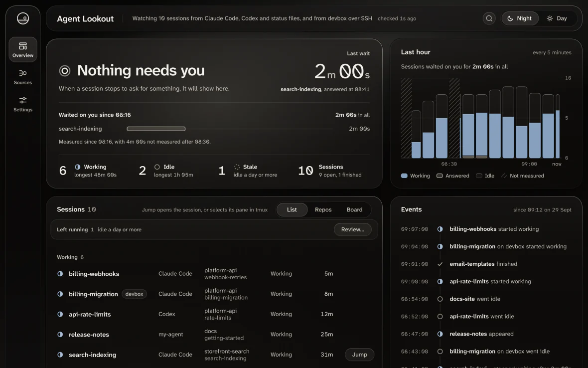This screenshot has width=588, height=368.
Task: Click release-notes appeared event text
Action: (481, 334)
